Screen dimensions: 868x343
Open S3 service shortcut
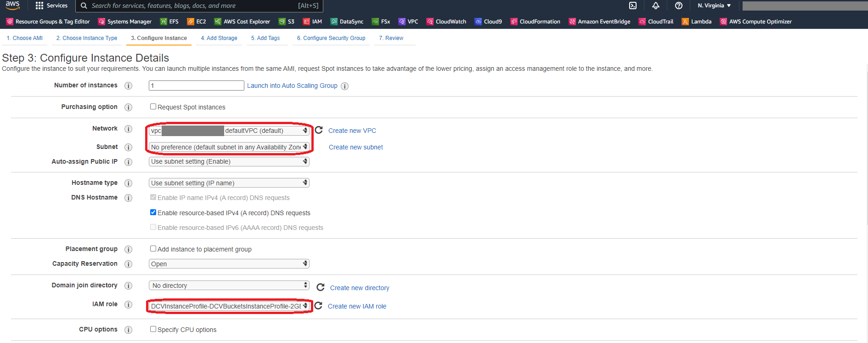tap(287, 22)
